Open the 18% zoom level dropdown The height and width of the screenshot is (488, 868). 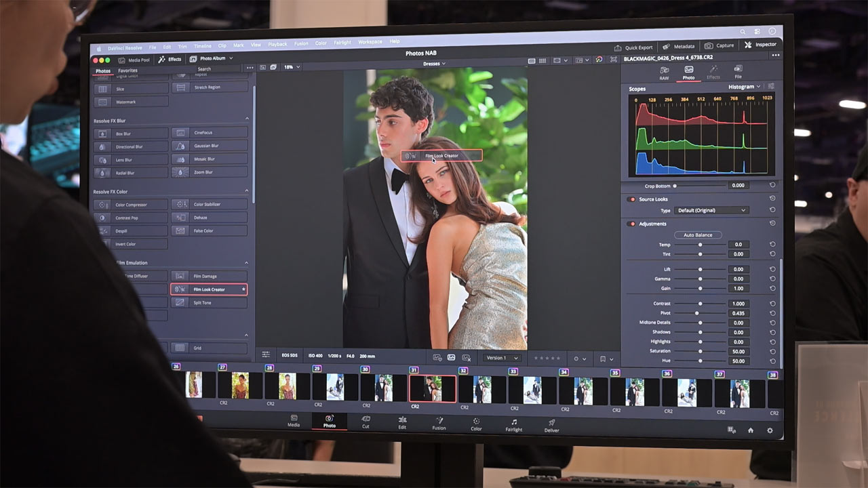coord(292,67)
